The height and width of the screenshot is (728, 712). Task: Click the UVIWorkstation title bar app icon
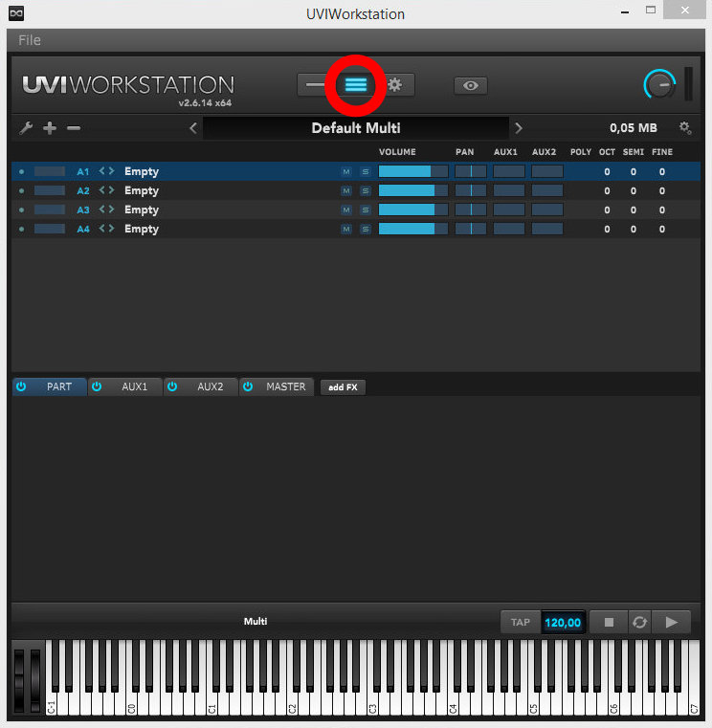pos(16,13)
